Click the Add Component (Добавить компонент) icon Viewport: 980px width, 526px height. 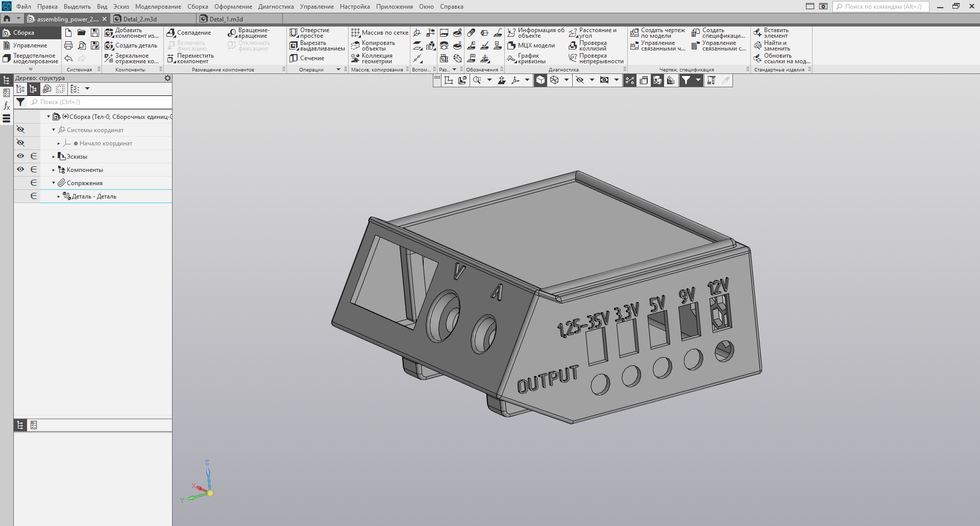(x=109, y=33)
